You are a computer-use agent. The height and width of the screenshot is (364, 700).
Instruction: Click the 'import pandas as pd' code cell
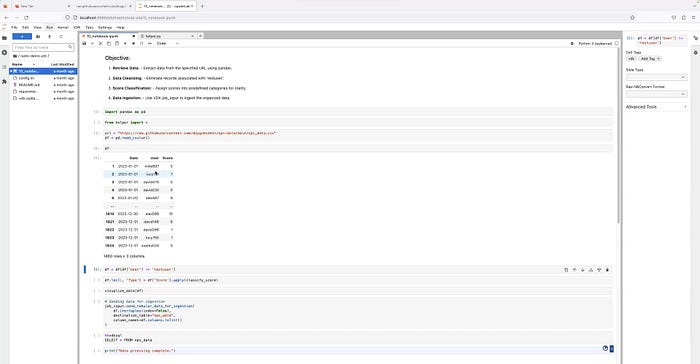(358, 112)
